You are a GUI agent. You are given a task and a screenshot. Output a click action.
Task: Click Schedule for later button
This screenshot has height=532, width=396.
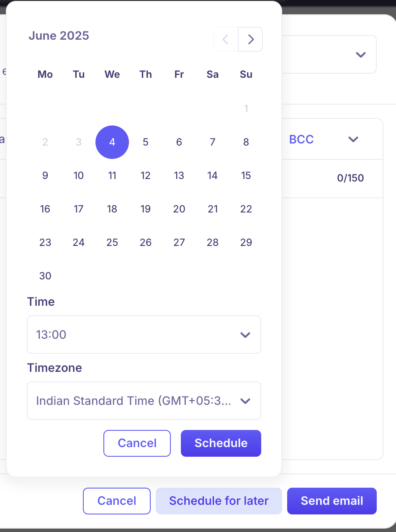pyautogui.click(x=219, y=501)
